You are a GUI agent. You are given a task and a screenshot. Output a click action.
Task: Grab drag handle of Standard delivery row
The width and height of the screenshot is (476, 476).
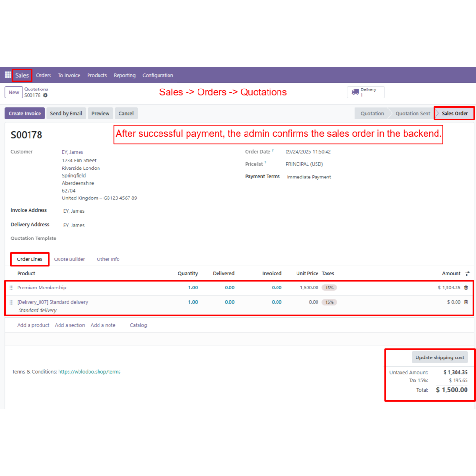[11, 302]
